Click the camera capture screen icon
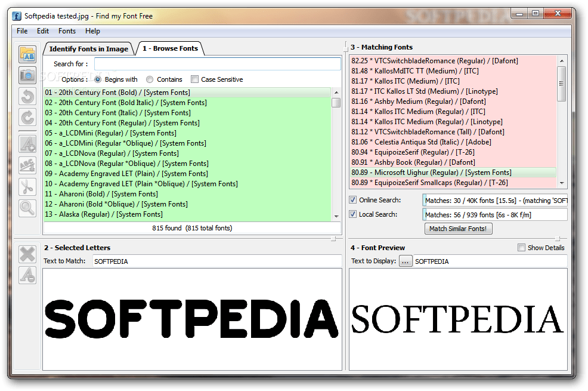Image resolution: width=588 pixels, height=391 pixels. pos(27,75)
